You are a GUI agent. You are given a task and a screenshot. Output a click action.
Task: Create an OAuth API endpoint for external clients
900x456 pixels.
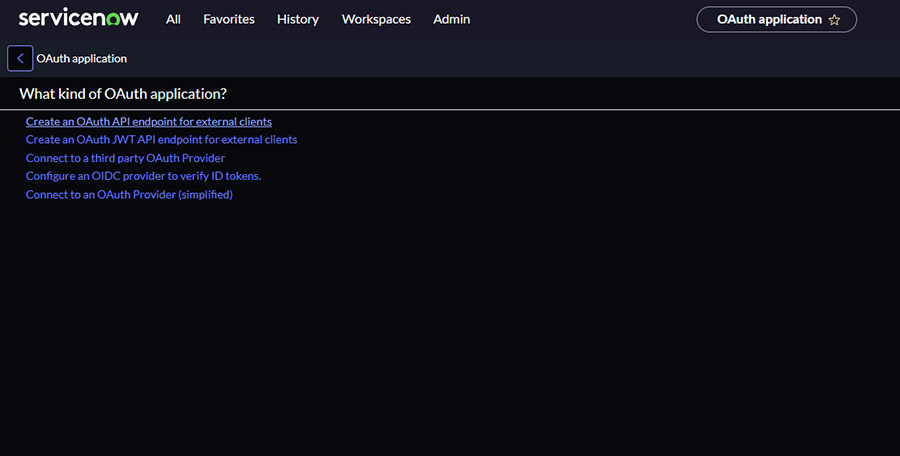(149, 121)
